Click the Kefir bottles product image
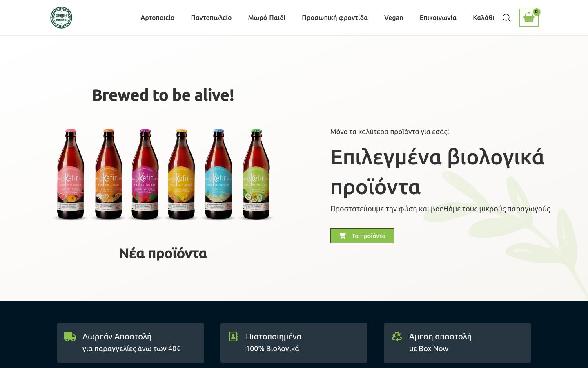Viewport: 588px width, 368px height. pyautogui.click(x=163, y=175)
